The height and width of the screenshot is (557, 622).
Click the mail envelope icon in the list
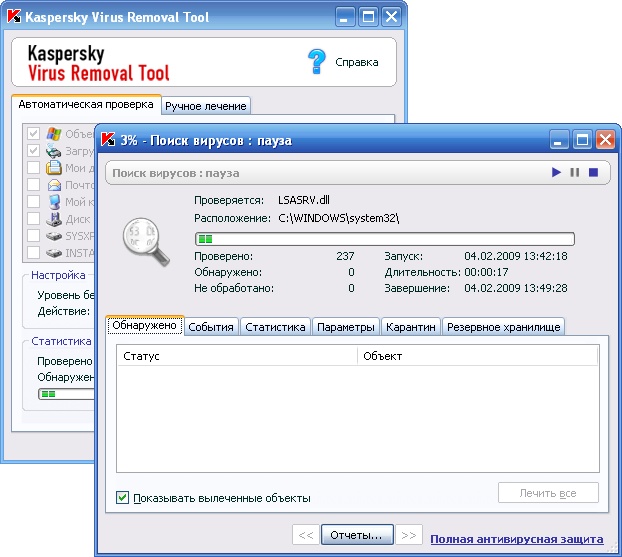(54, 185)
